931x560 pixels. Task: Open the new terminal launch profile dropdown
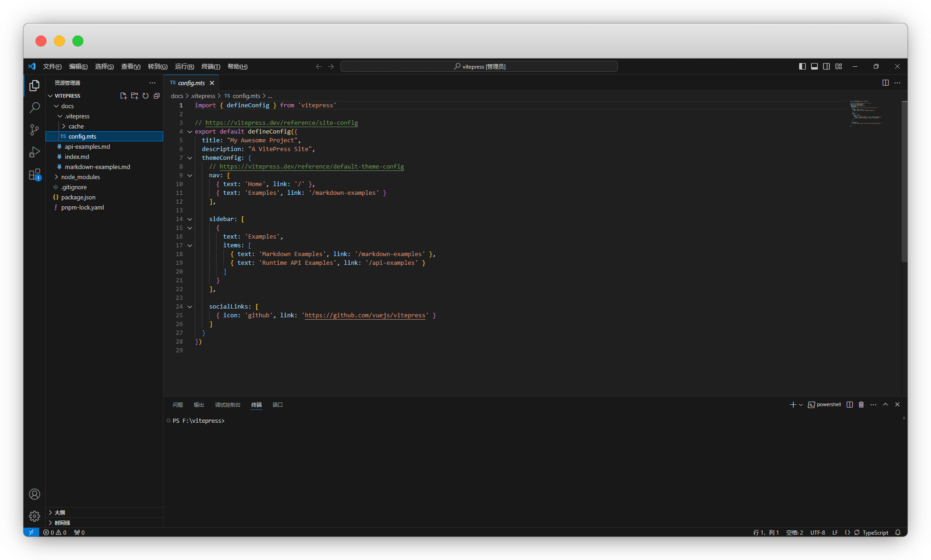(801, 405)
